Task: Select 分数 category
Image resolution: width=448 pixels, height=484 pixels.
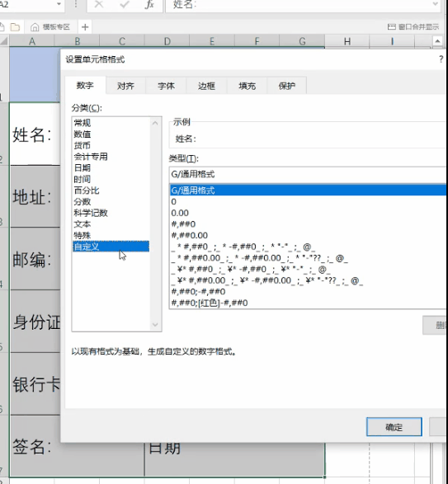Action: 111,201
